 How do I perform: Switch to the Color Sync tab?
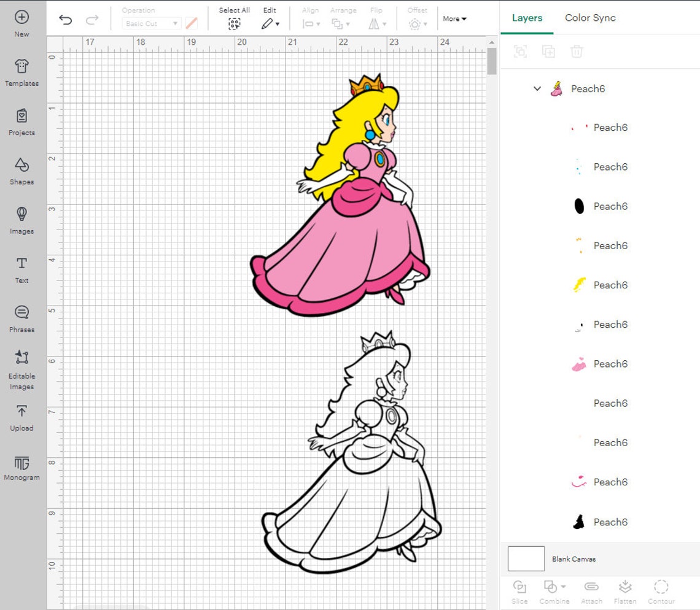[590, 18]
